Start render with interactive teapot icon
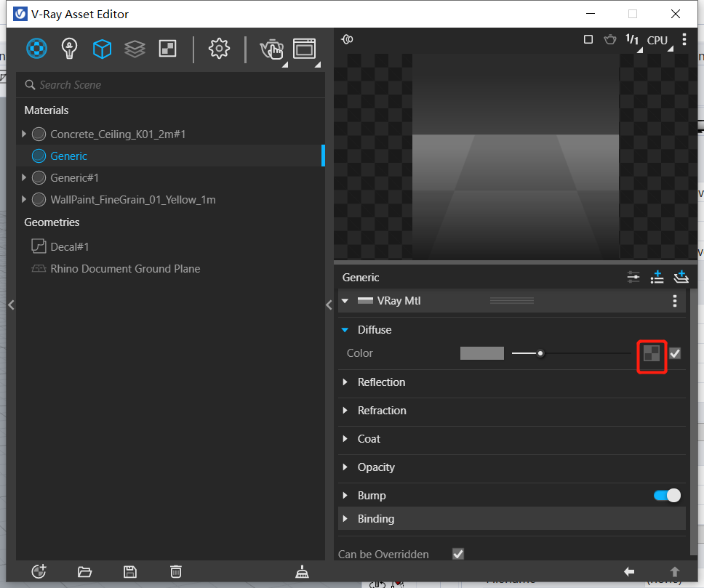The image size is (704, 588). (x=271, y=49)
